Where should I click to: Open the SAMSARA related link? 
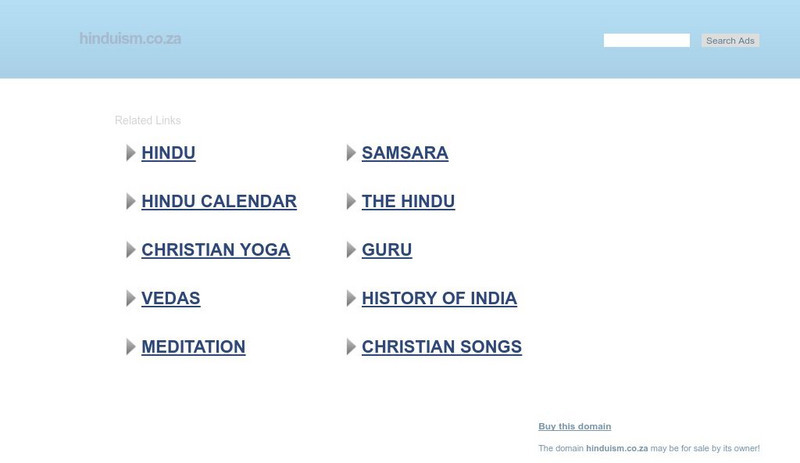click(x=404, y=153)
